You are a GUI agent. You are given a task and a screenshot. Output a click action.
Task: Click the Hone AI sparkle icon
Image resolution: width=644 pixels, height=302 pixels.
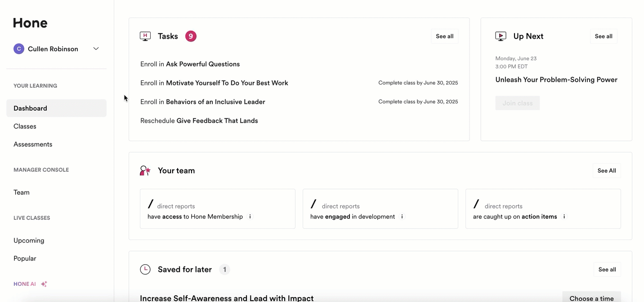44,284
